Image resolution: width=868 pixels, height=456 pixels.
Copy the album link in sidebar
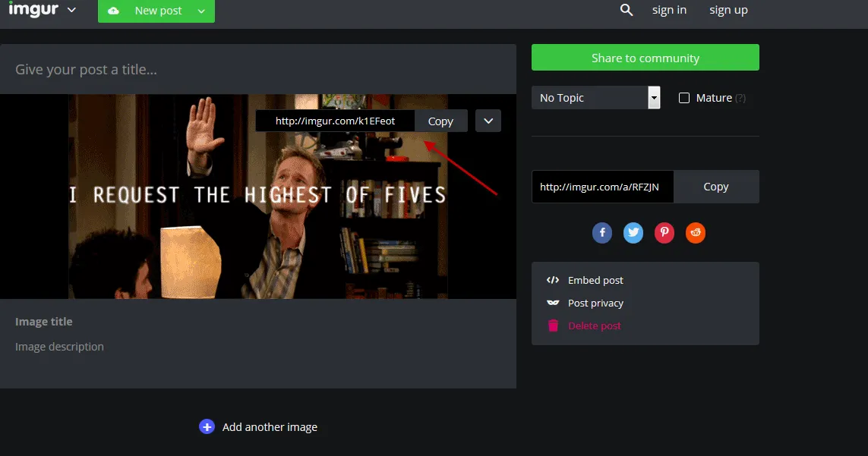[x=716, y=187]
